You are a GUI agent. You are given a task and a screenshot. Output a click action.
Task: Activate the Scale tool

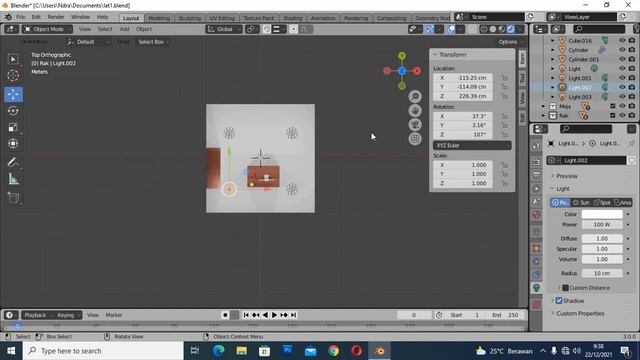(13, 127)
